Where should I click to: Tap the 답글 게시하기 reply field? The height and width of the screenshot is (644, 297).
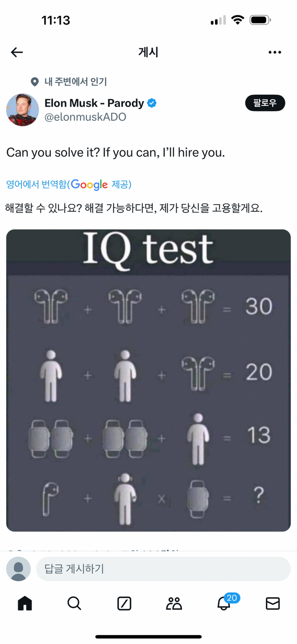[163, 569]
